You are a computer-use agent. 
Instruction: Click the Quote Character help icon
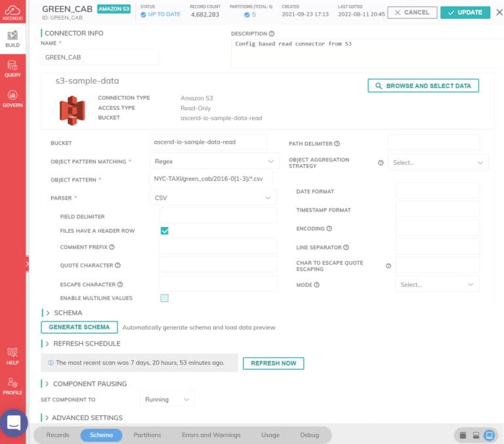pyautogui.click(x=117, y=266)
